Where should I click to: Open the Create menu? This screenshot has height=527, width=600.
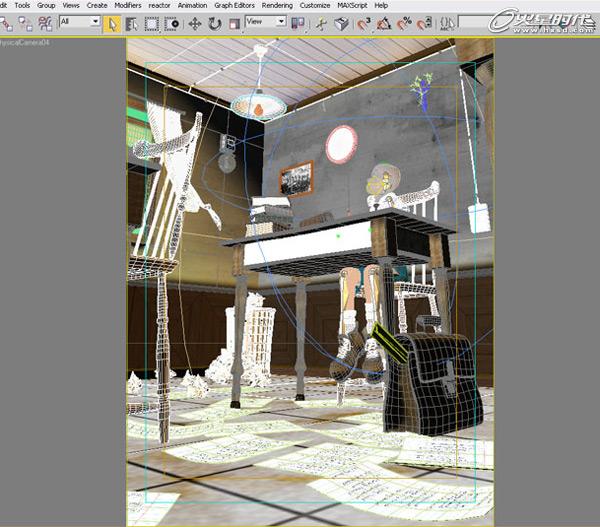[97, 5]
